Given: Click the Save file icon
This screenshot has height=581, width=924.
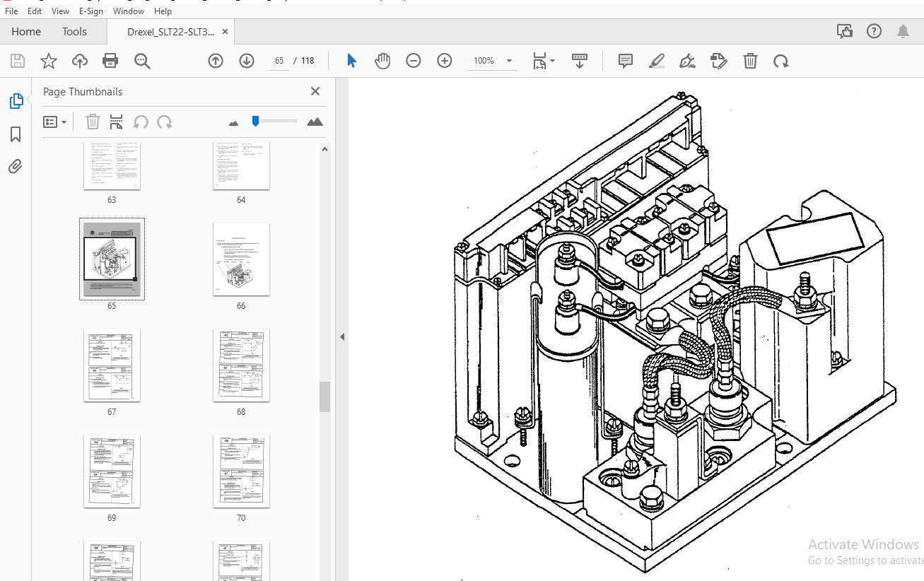Looking at the screenshot, I should pyautogui.click(x=18, y=61).
